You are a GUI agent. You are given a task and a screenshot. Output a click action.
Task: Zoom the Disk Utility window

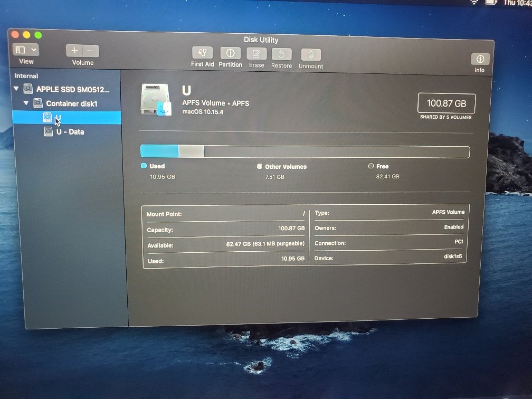coord(38,35)
